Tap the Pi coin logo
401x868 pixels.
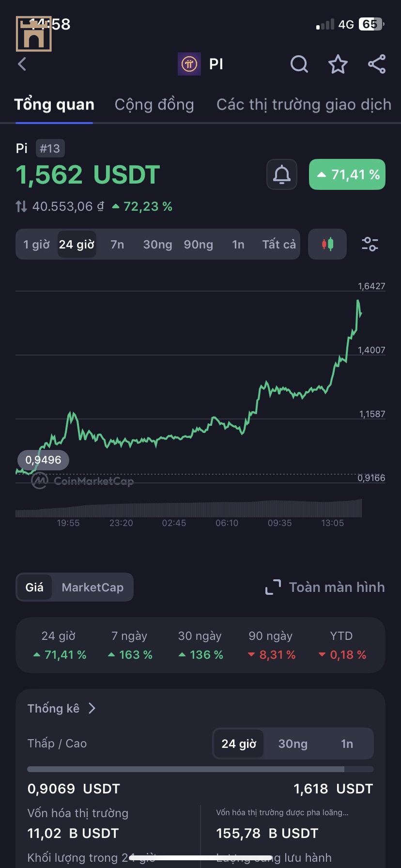point(189,64)
